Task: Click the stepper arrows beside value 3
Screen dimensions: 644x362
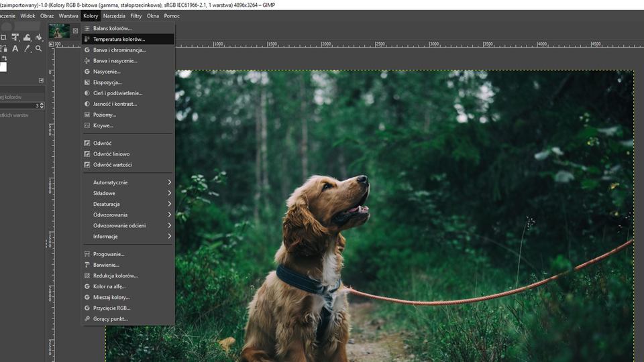Action: pyautogui.click(x=42, y=106)
